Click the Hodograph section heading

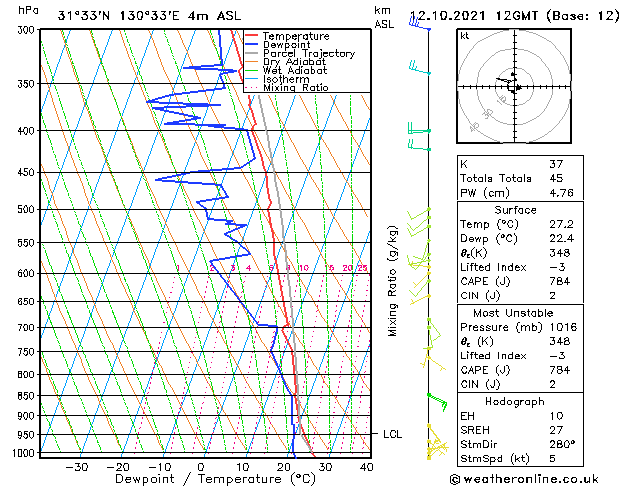point(515,401)
